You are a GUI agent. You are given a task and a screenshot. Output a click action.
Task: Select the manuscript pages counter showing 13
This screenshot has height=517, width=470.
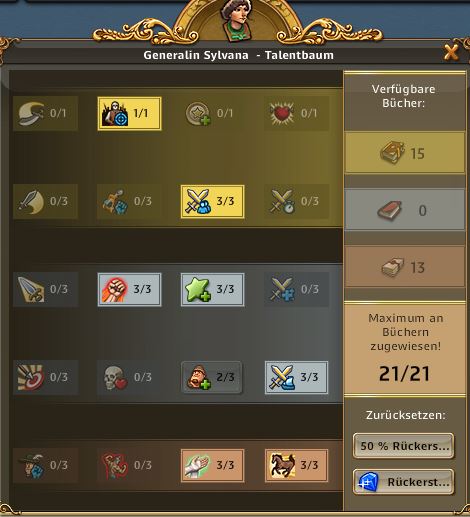[405, 267]
